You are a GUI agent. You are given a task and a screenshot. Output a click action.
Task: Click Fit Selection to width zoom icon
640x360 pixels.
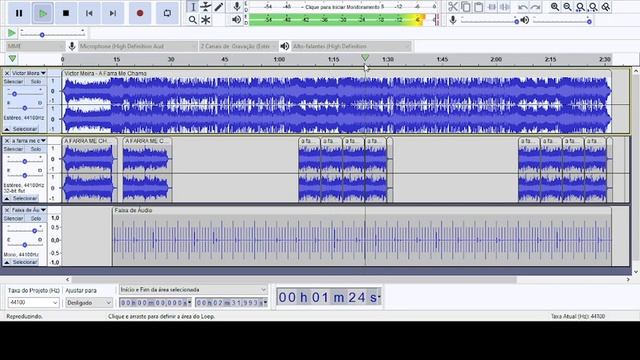(x=580, y=7)
